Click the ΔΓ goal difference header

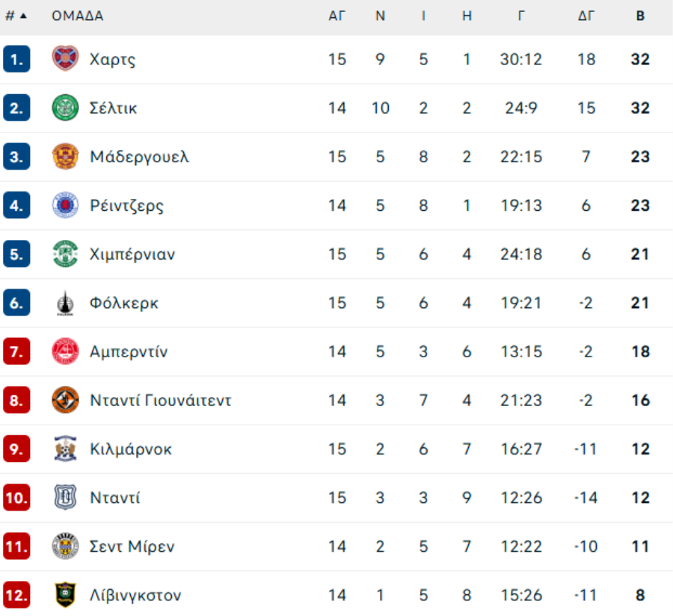[x=586, y=16]
